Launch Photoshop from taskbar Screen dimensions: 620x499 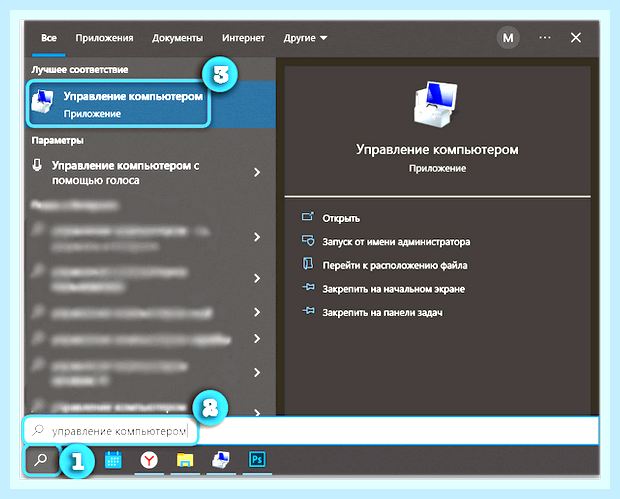pyautogui.click(x=257, y=459)
